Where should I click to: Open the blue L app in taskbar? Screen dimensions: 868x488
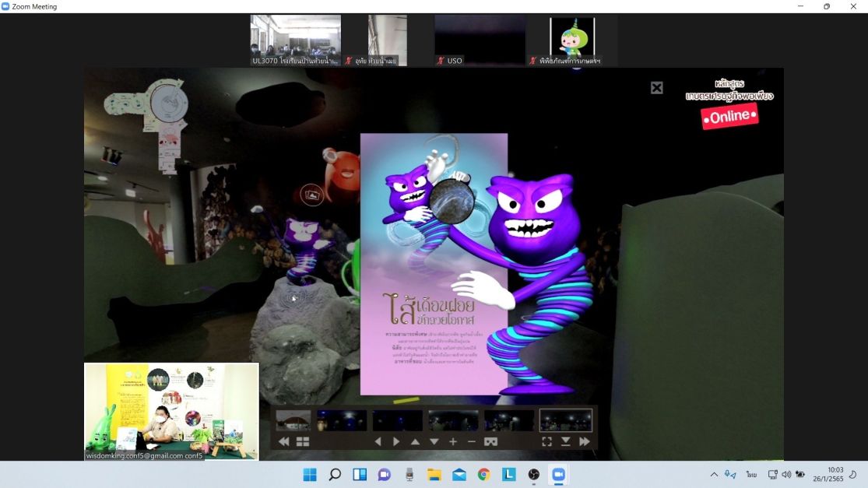[508, 475]
